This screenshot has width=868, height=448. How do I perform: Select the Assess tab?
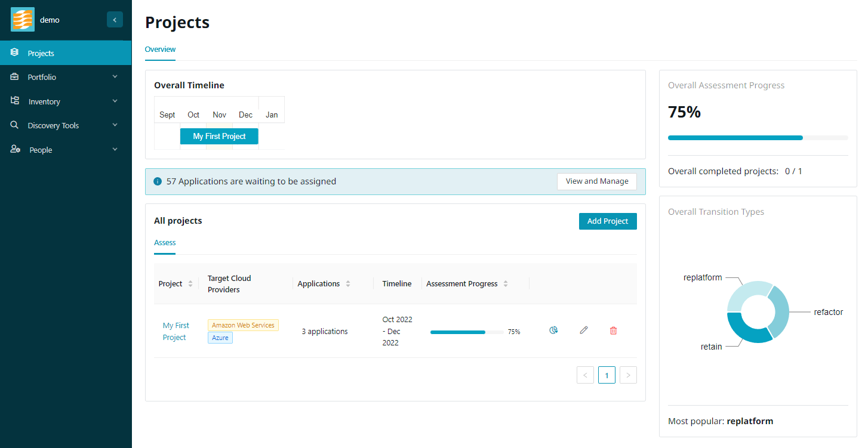point(165,243)
